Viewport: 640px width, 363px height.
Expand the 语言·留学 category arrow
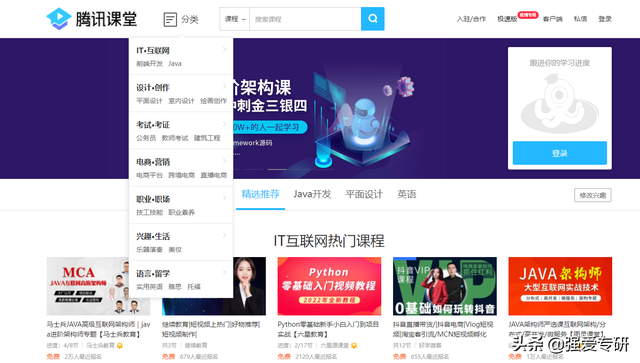coord(224,272)
